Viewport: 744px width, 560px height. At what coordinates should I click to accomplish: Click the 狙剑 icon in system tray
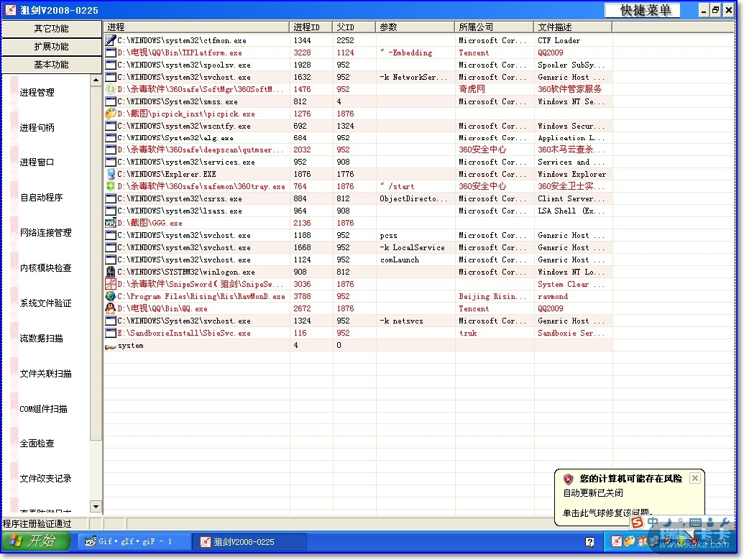(x=616, y=541)
